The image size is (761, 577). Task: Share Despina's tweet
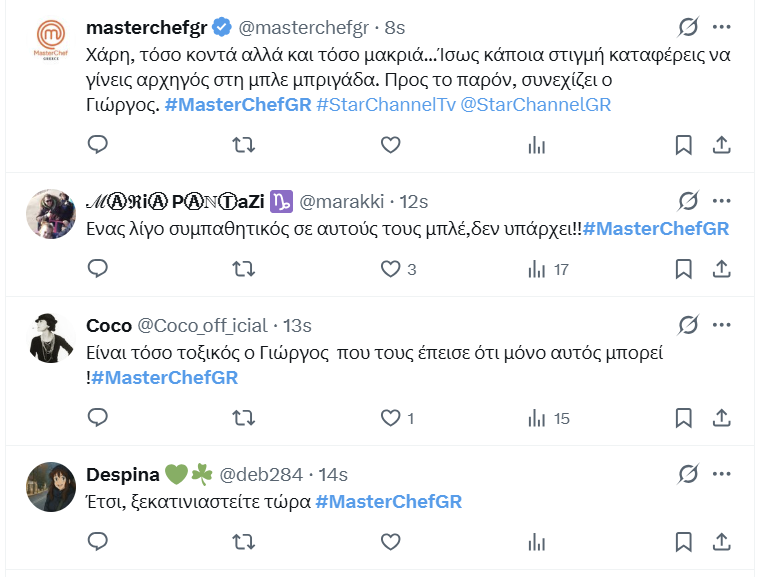(x=720, y=541)
